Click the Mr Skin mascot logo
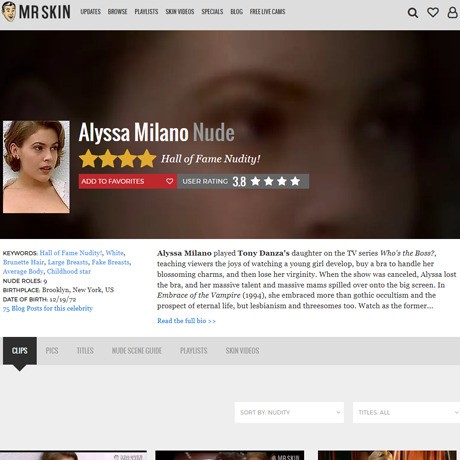 (9, 12)
